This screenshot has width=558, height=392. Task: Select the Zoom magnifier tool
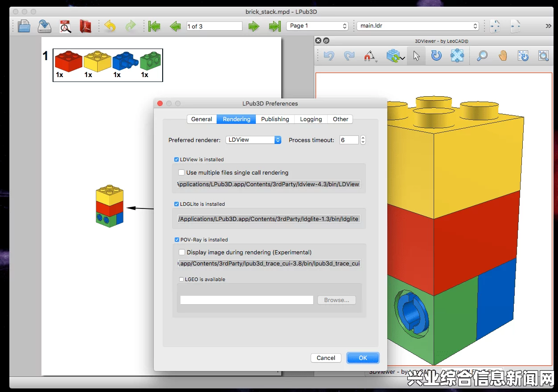point(482,56)
